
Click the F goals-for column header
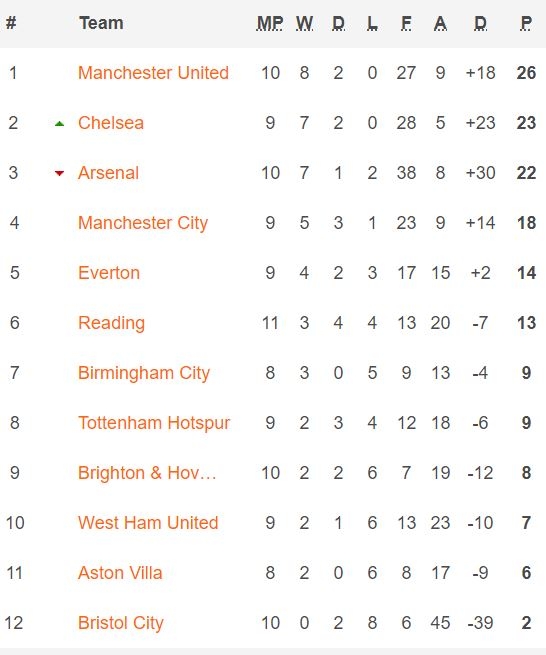click(x=406, y=23)
